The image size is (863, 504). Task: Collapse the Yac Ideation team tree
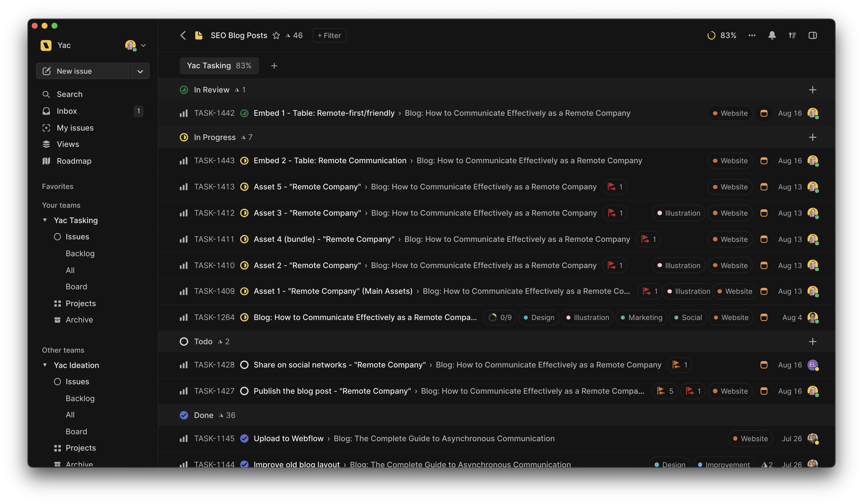45,365
